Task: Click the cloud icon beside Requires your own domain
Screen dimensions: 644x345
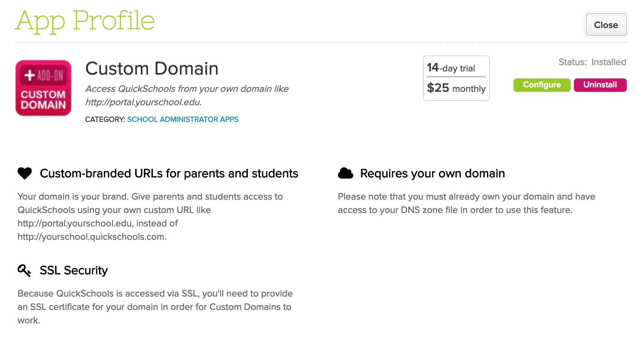Action: coord(346,173)
